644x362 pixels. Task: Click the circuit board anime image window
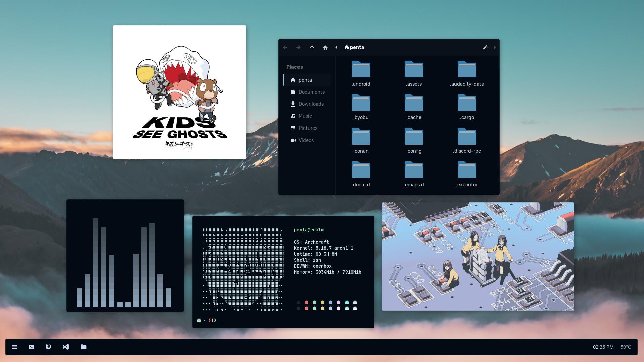478,256
